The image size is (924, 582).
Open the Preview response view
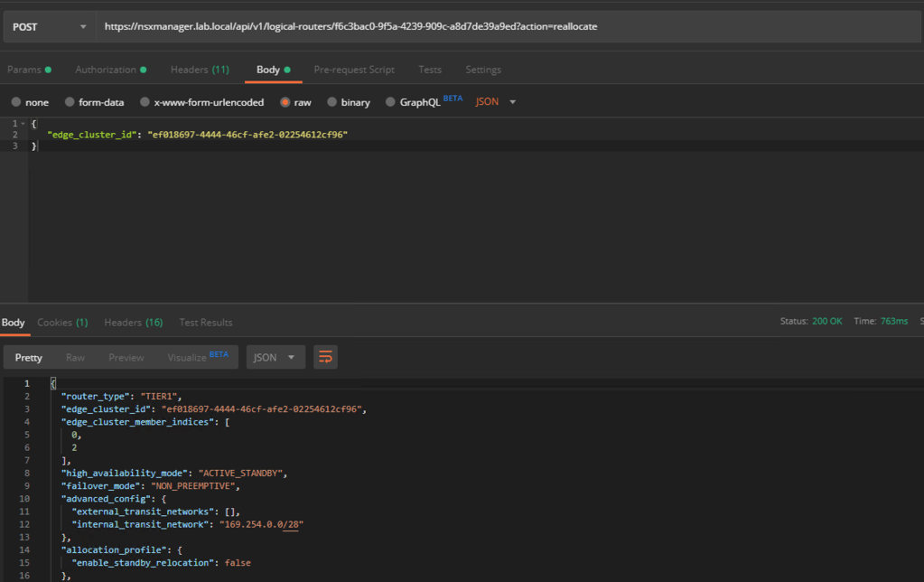[126, 357]
